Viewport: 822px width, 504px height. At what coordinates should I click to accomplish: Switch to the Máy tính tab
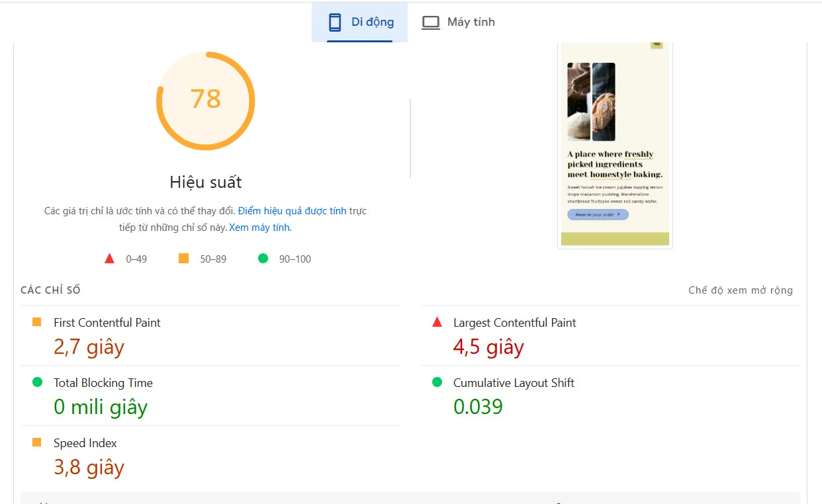click(x=458, y=21)
